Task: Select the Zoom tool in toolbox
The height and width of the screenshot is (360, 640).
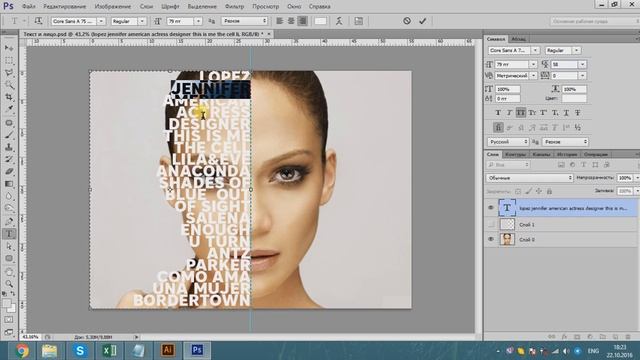Action: pyautogui.click(x=9, y=284)
